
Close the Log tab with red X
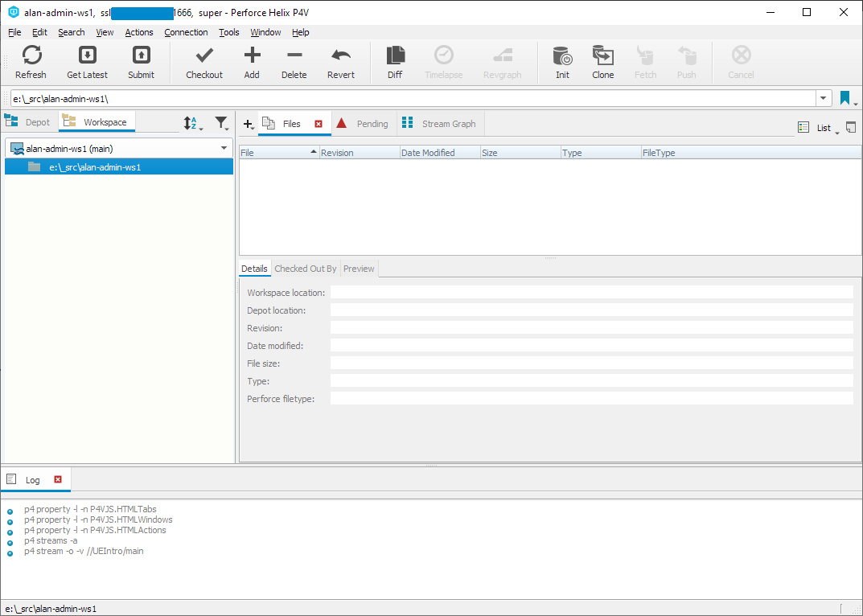(x=58, y=479)
